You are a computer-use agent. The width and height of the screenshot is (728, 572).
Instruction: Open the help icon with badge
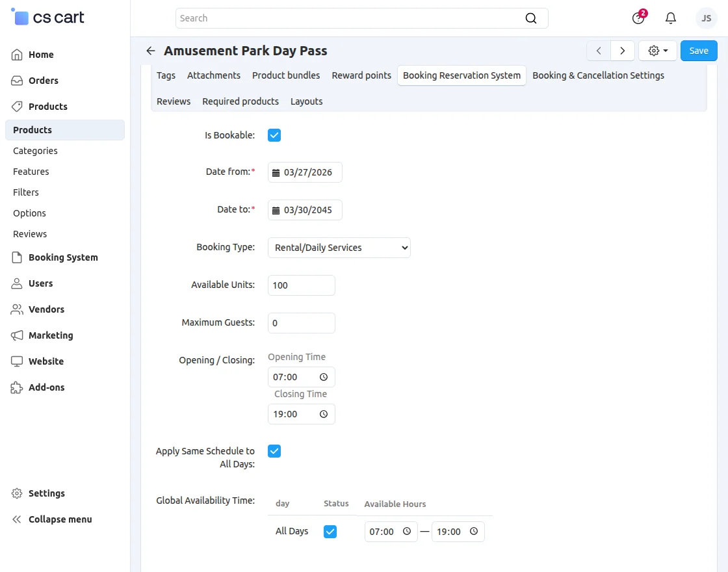pyautogui.click(x=638, y=18)
